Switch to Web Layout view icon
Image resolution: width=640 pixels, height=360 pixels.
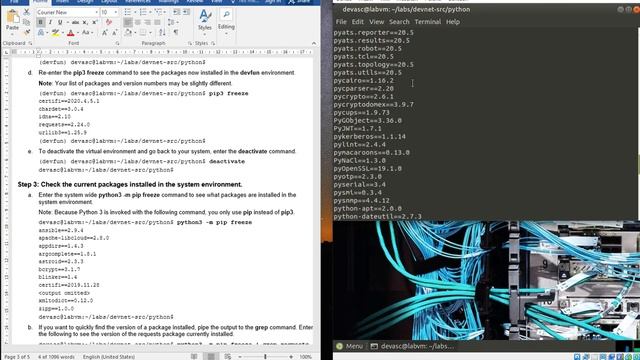(228, 357)
